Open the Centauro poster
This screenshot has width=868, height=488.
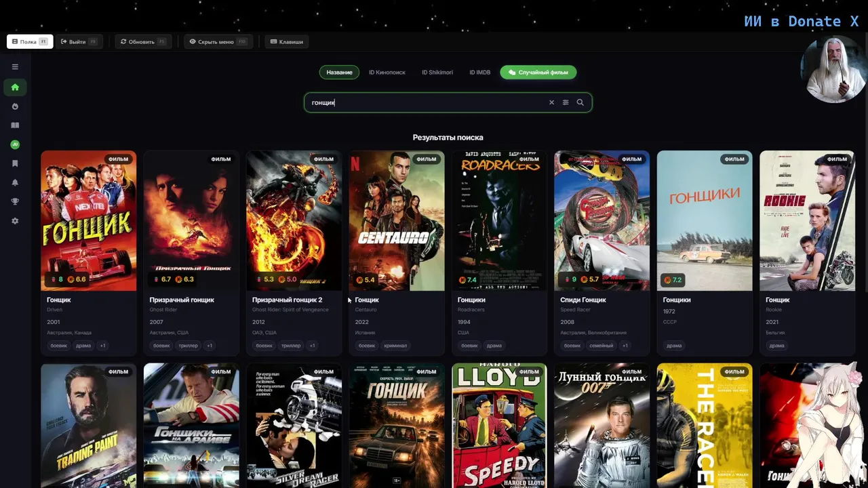point(397,220)
